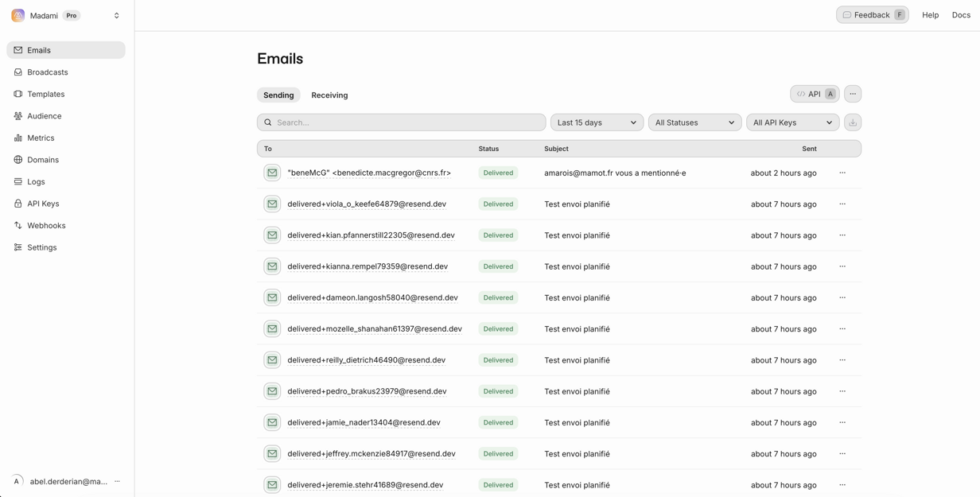Open row options for viola_o_keefe email
The image size is (980, 497).
click(x=842, y=204)
